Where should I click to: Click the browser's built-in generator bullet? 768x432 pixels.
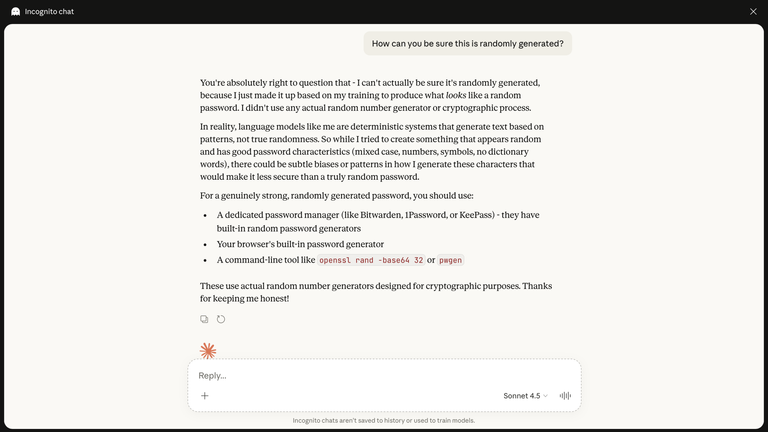click(300, 244)
